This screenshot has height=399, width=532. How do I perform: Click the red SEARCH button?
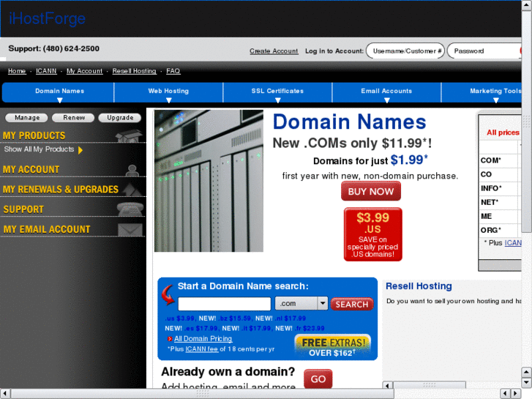pos(352,305)
